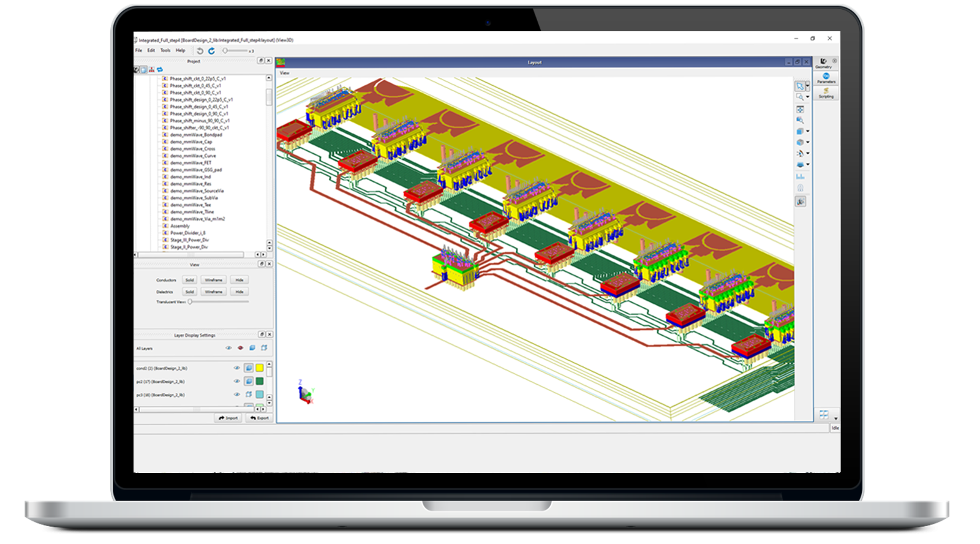Toggle visibility eye for pc3 layer

point(236,395)
